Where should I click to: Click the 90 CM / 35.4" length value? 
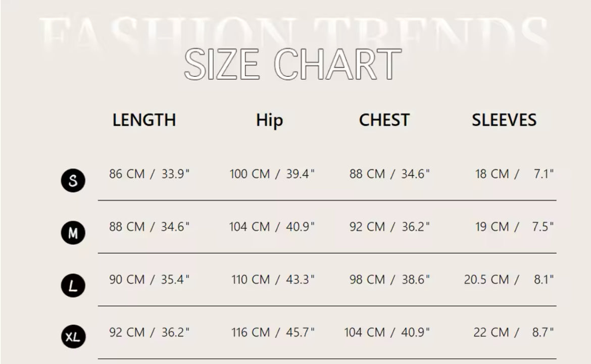click(x=149, y=280)
